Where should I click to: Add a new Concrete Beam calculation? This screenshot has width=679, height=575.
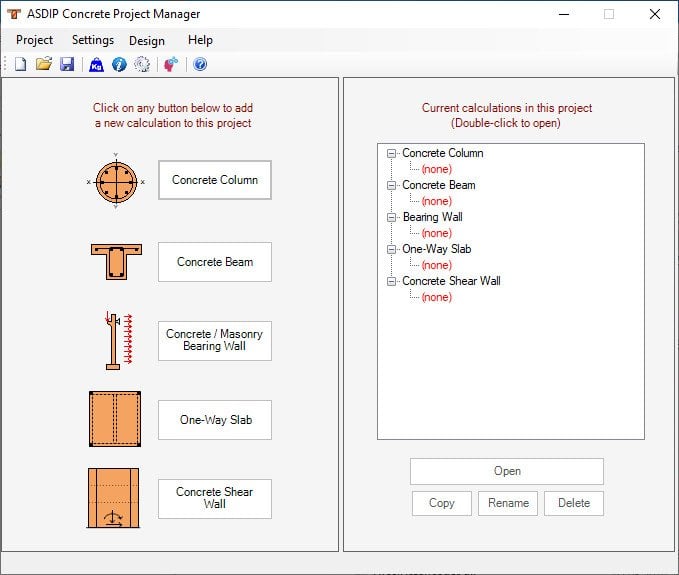click(215, 262)
